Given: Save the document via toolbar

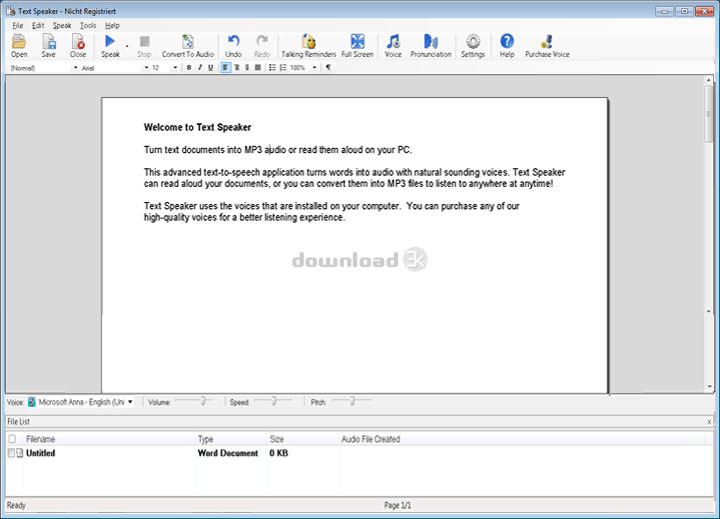Looking at the screenshot, I should [x=48, y=45].
